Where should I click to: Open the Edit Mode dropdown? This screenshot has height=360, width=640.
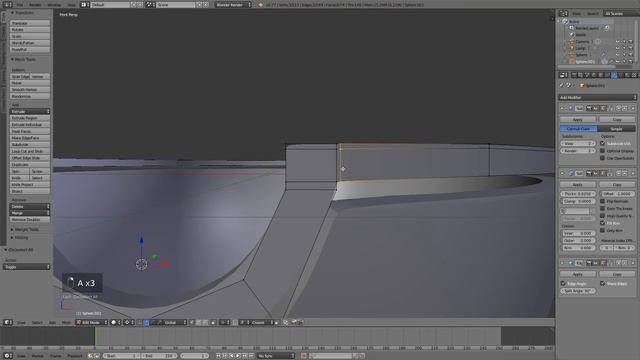[92, 322]
